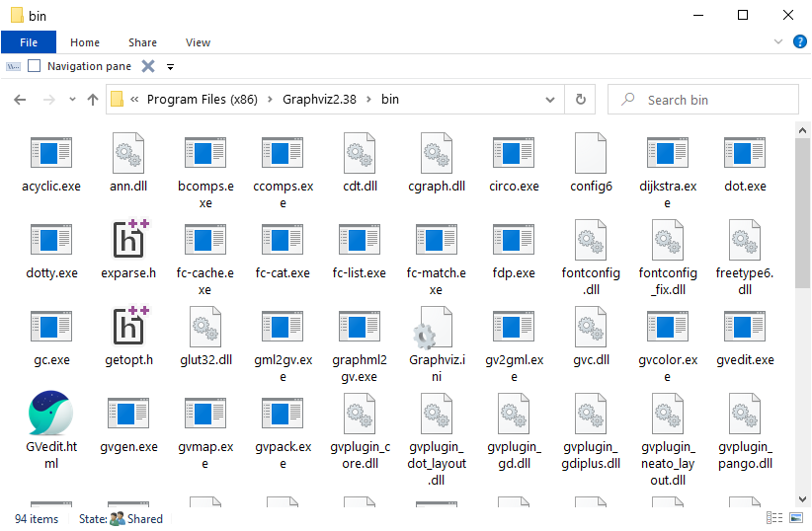Image resolution: width=812 pixels, height=531 pixels.
Task: Click the 94 items status text
Action: click(37, 518)
